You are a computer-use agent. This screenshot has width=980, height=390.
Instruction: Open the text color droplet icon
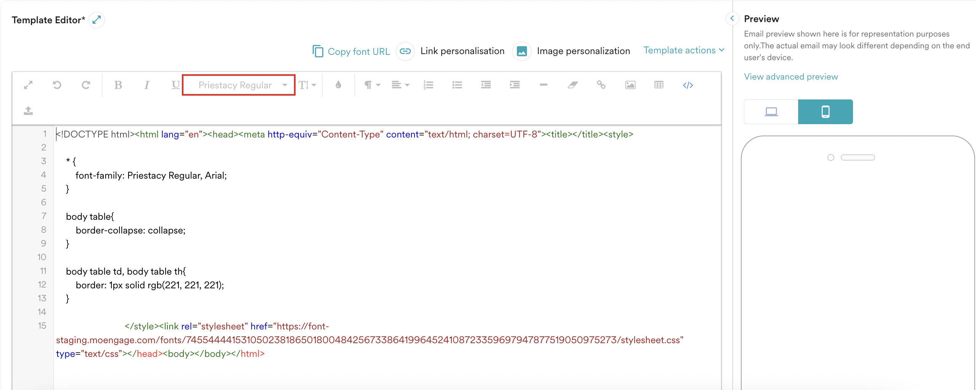(339, 85)
